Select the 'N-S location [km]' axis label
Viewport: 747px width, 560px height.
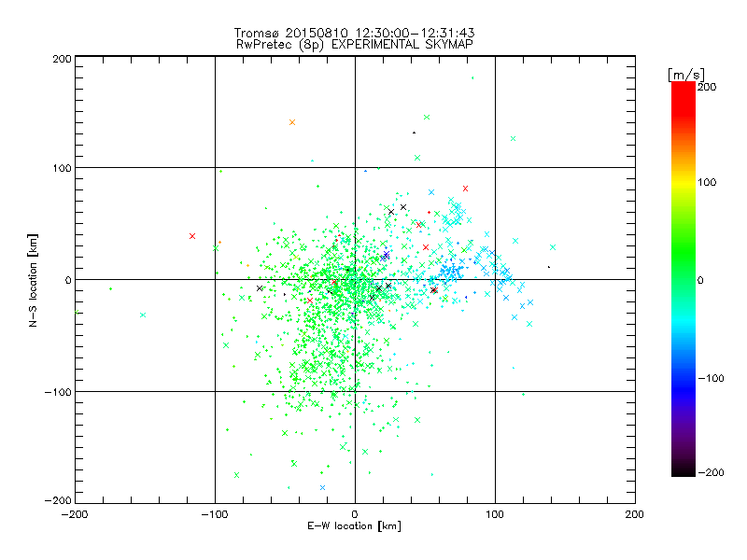(33, 281)
